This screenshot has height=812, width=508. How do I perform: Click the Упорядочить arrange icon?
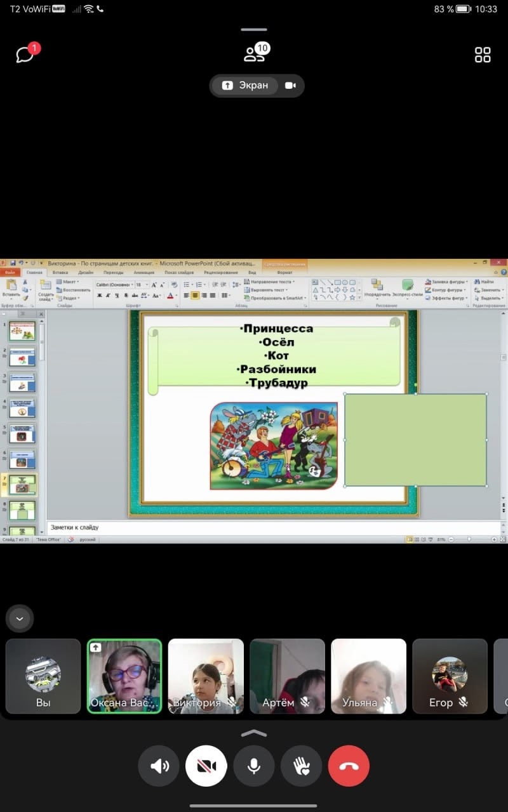(x=377, y=285)
